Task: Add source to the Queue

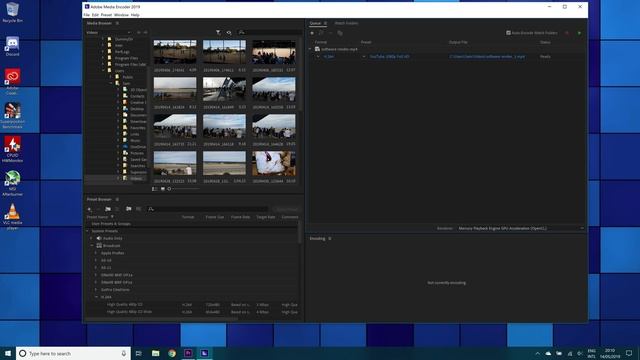Action: click(312, 33)
